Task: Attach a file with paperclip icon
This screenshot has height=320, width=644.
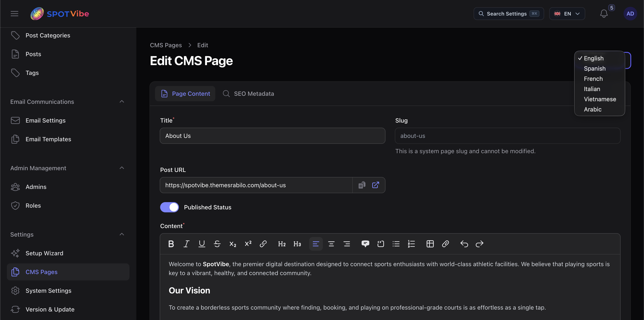Action: [446, 244]
